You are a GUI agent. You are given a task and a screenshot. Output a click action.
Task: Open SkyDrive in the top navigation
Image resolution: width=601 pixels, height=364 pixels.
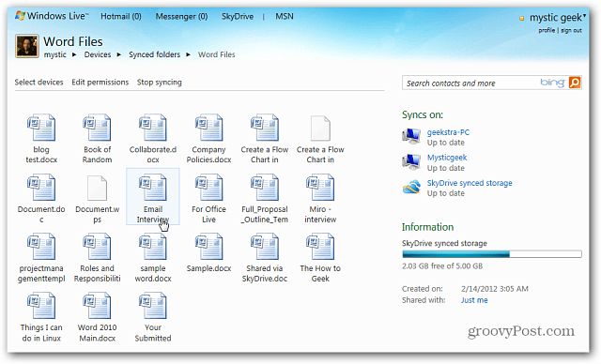point(238,17)
